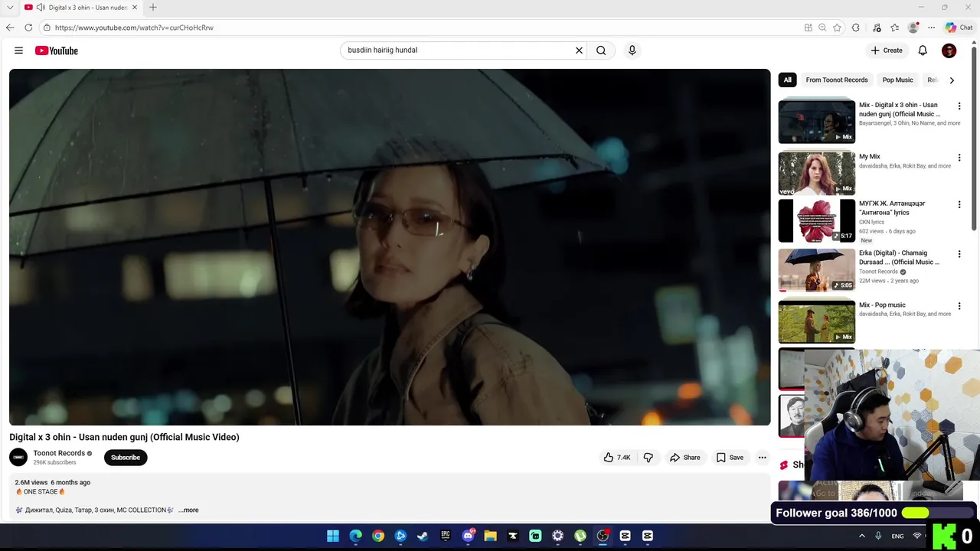Like the video (7.4K thumbs up)
Viewport: 980px width, 551px height.
click(617, 458)
